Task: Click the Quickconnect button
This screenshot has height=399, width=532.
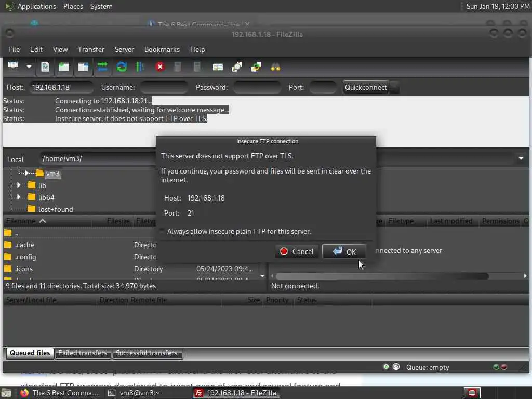Action: tap(365, 87)
